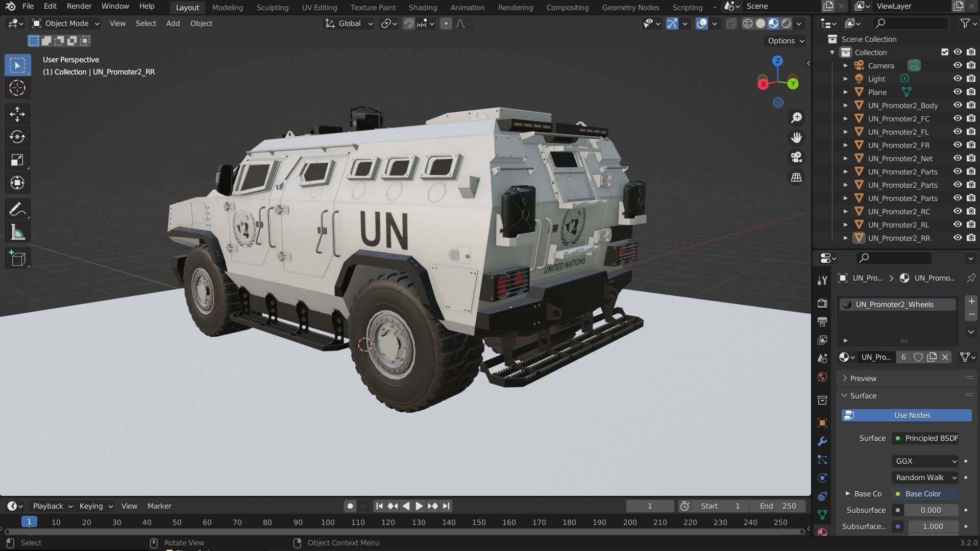Play the animation
This screenshot has width=980, height=551.
[x=419, y=506]
